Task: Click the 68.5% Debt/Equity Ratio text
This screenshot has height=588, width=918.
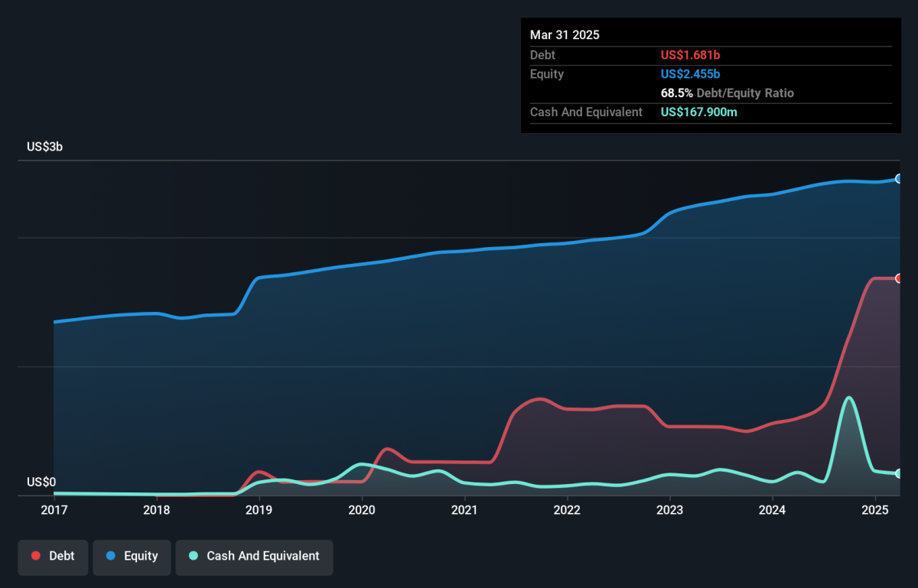Action: pyautogui.click(x=728, y=93)
